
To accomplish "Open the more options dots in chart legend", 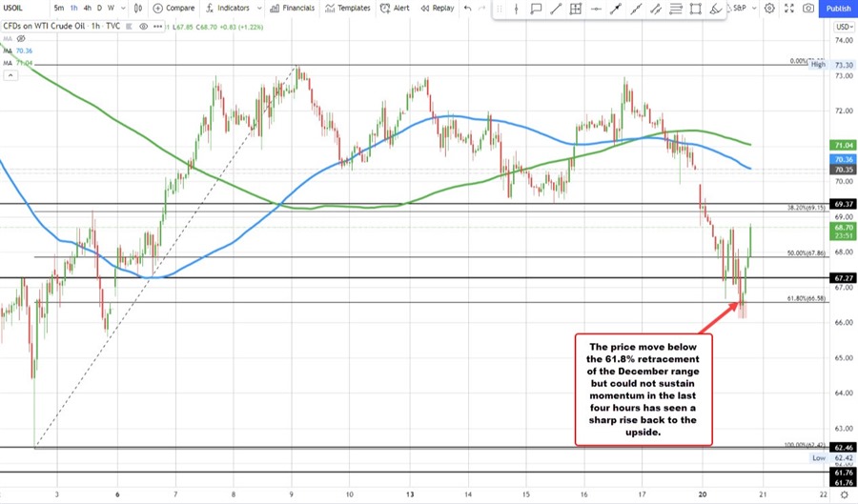I will tap(158, 27).
